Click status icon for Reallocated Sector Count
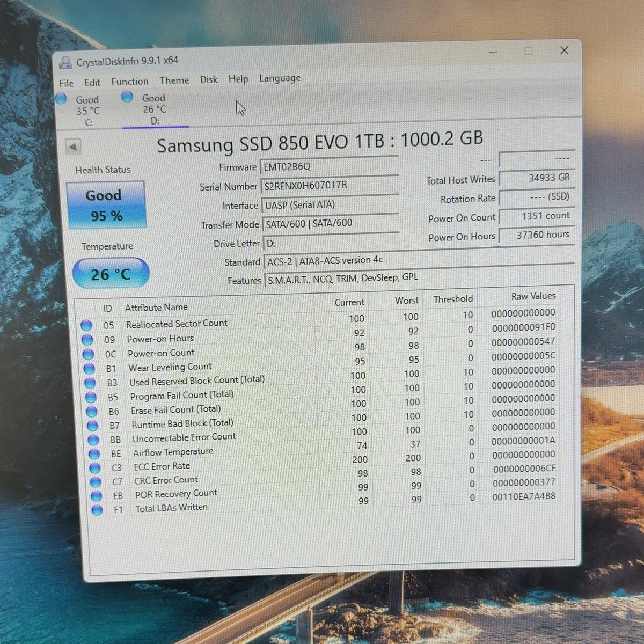This screenshot has width=644, height=644. pos(86,325)
